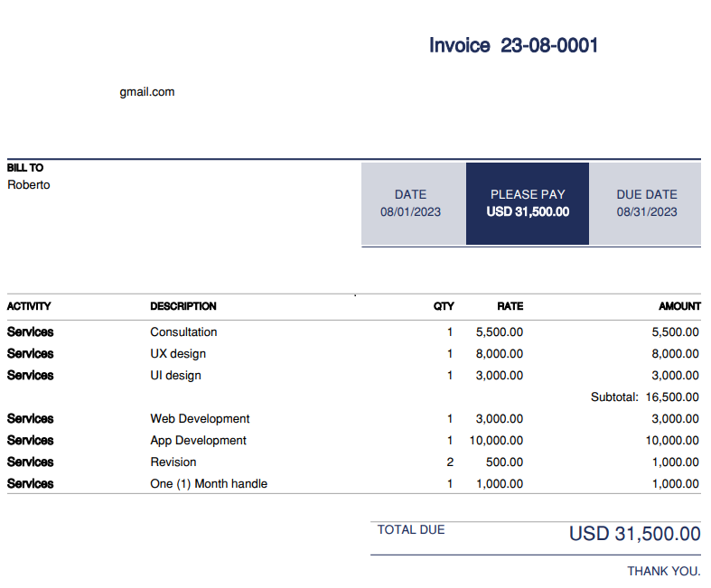Select the Month handle rate 1,000.00
Image resolution: width=711 pixels, height=588 pixels.
(x=500, y=484)
